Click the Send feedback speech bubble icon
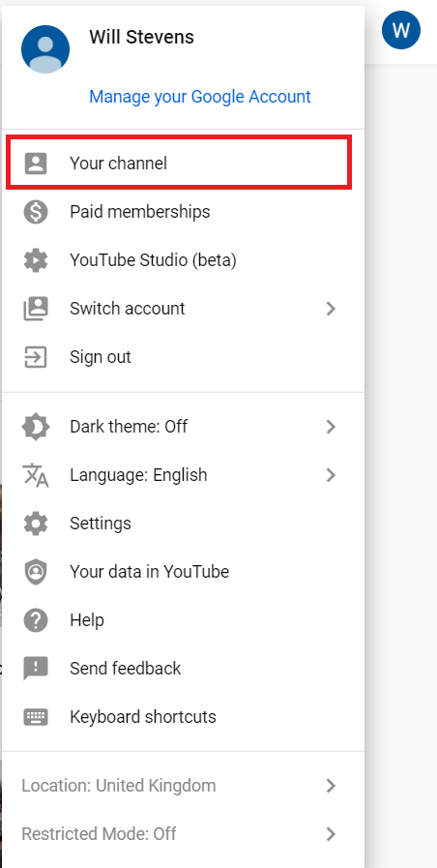Screen dimensions: 437x868 tap(36, 669)
